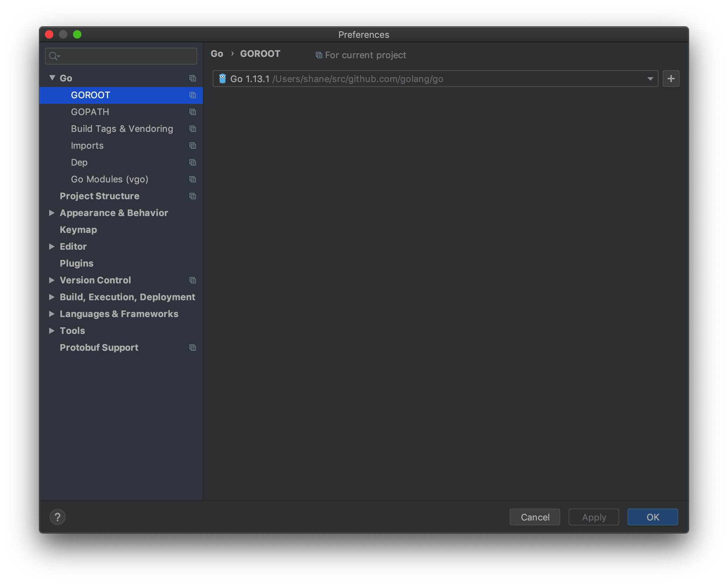Expand Appearance & Behavior section
The height and width of the screenshot is (585, 728).
tap(52, 213)
